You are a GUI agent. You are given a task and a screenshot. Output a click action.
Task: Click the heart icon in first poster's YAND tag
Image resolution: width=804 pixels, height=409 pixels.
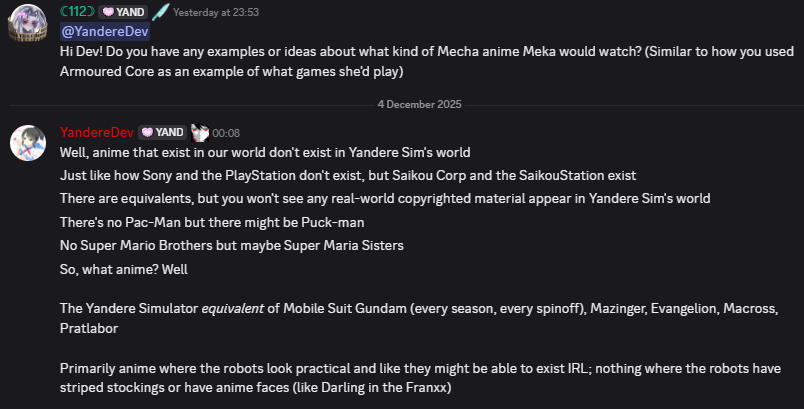pos(106,12)
